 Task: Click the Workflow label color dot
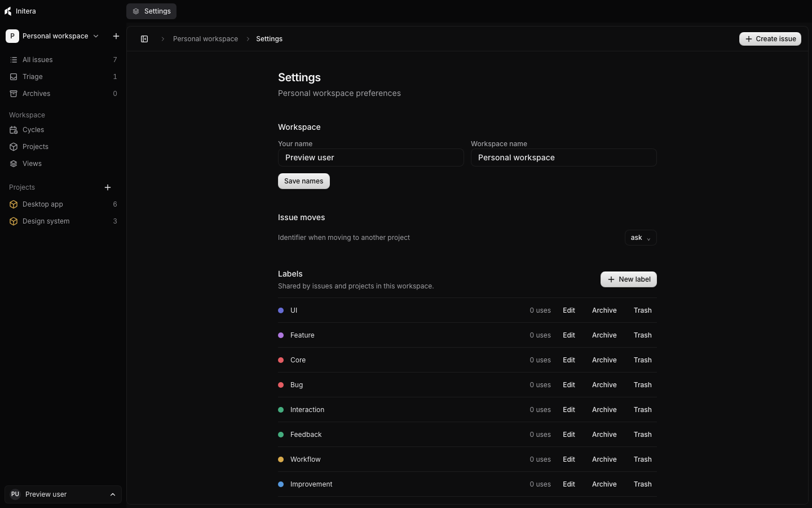(x=281, y=459)
